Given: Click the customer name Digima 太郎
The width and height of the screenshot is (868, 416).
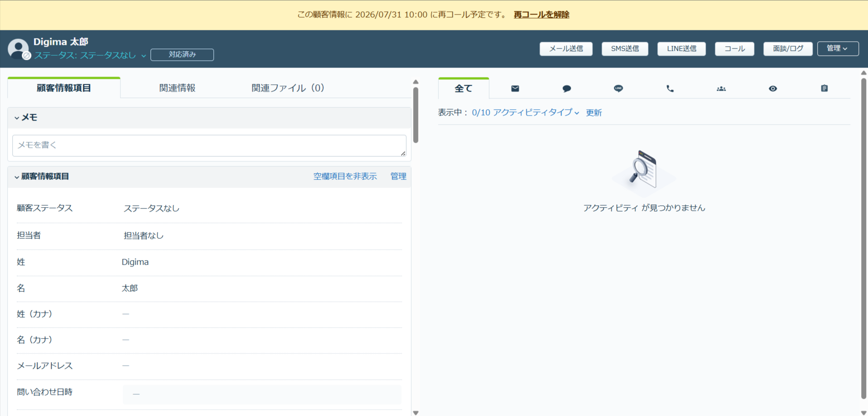Looking at the screenshot, I should [x=61, y=42].
